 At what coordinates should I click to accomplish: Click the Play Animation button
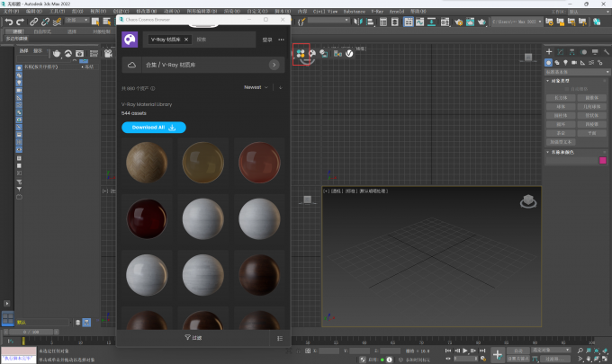[465, 351]
